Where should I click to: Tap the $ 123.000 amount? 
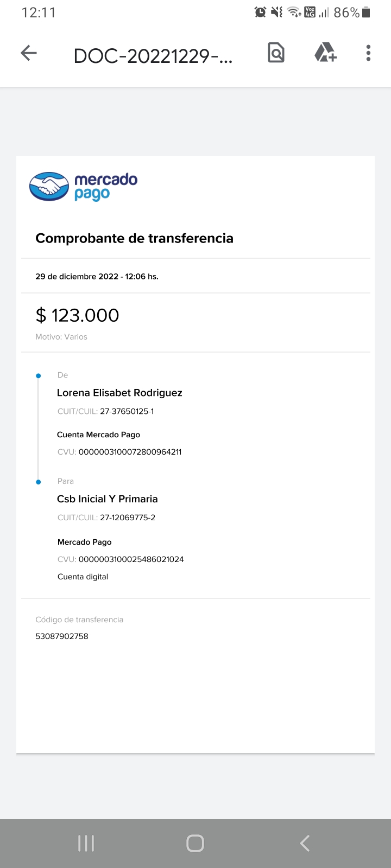point(77,315)
